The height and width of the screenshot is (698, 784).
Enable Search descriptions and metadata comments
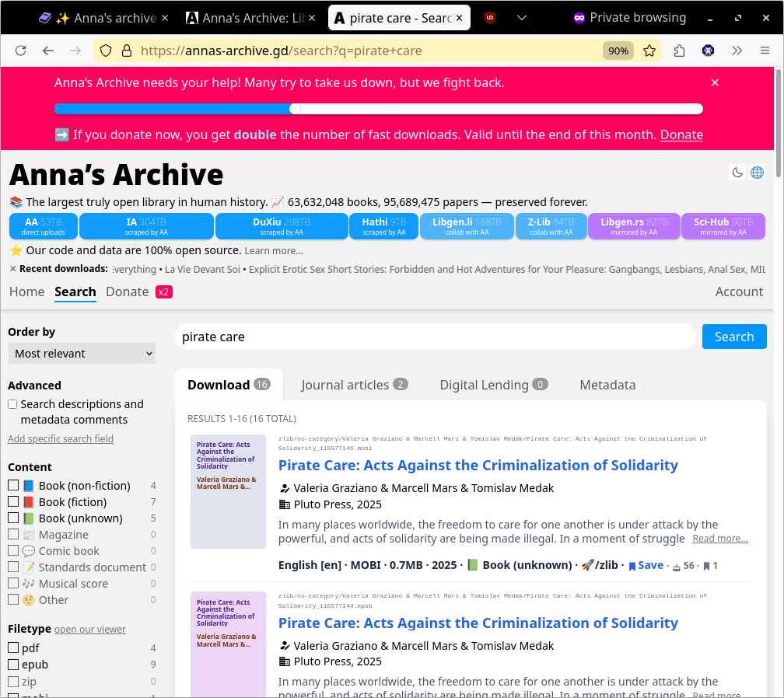[x=12, y=404]
